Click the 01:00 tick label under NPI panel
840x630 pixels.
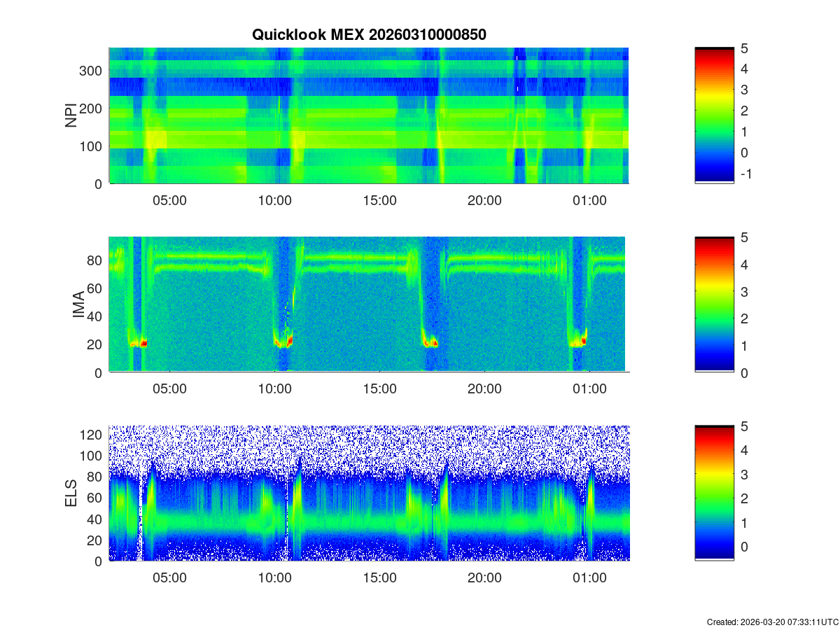click(589, 199)
